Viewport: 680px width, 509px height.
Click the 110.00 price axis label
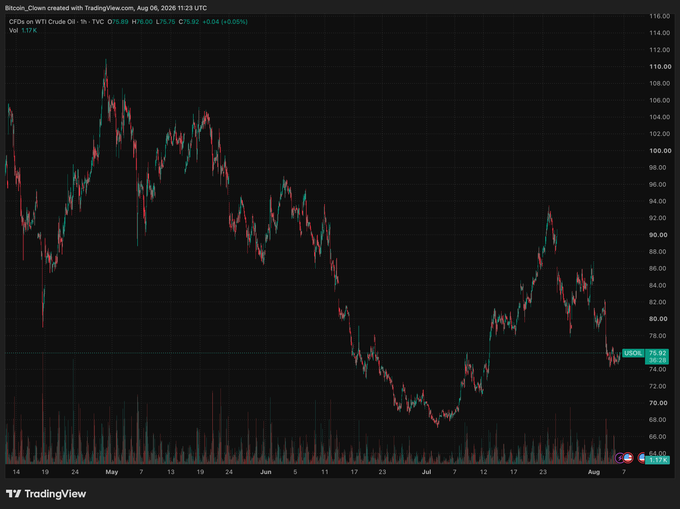click(660, 66)
